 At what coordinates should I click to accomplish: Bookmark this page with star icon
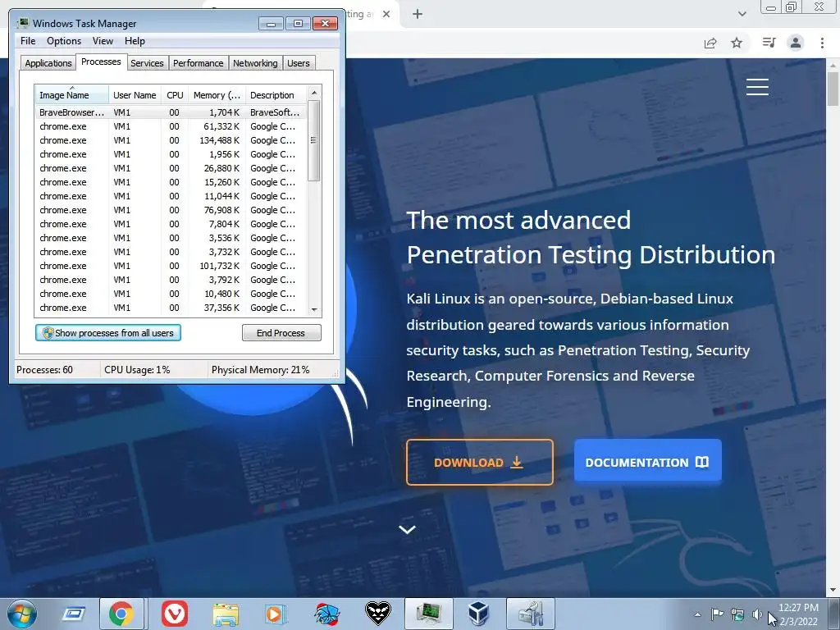pos(737,43)
